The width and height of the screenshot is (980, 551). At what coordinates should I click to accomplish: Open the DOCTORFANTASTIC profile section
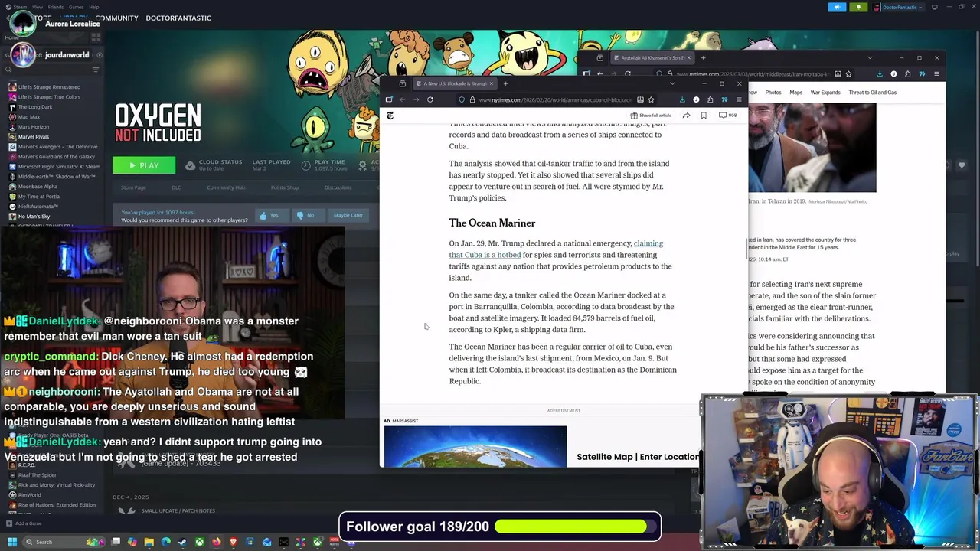178,18
